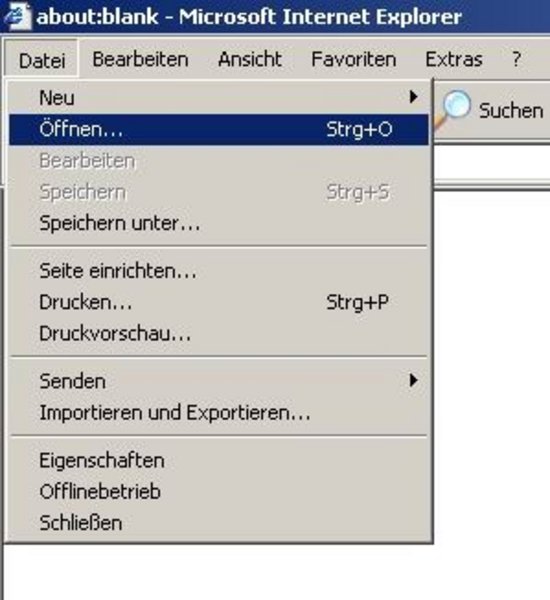Toggle Offlinebetrieb mode

219,492
